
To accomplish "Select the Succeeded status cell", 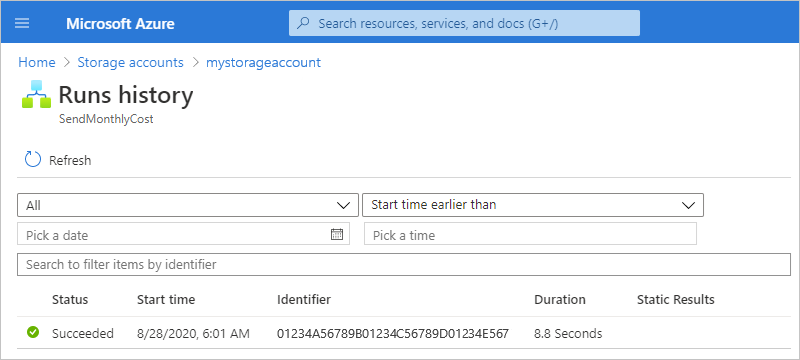I will 83,333.
